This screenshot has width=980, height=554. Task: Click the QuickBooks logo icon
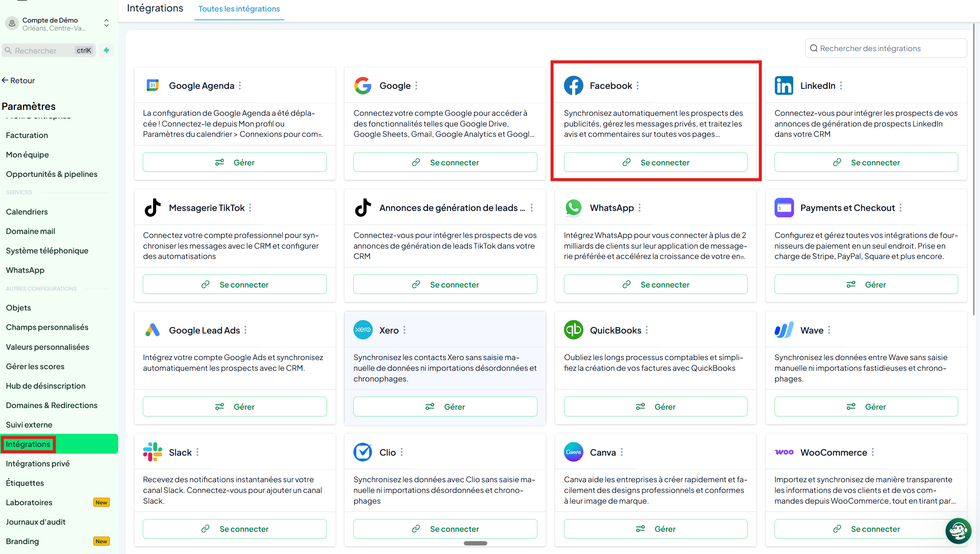point(573,330)
